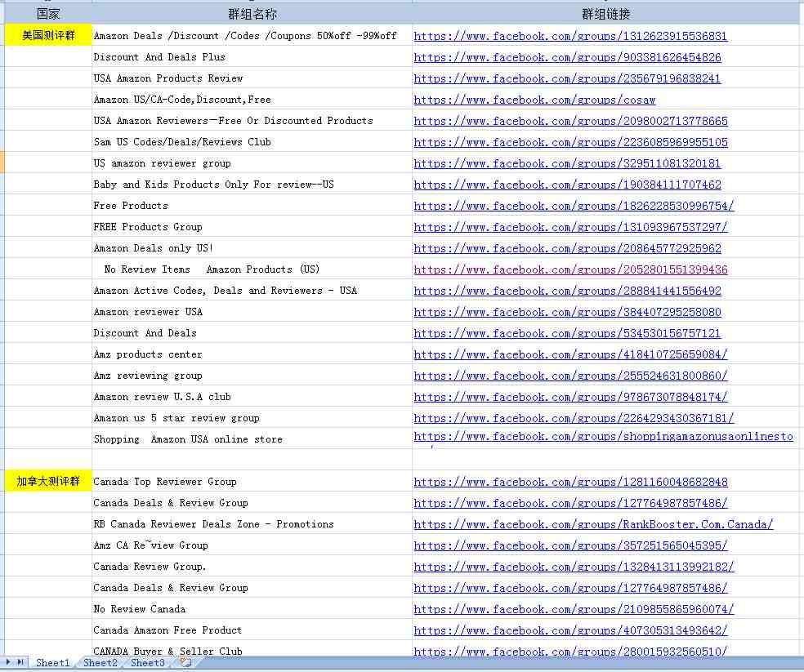Select the 'Amazon review U.S.A club' cell
The width and height of the screenshot is (804, 672).
click(x=252, y=397)
